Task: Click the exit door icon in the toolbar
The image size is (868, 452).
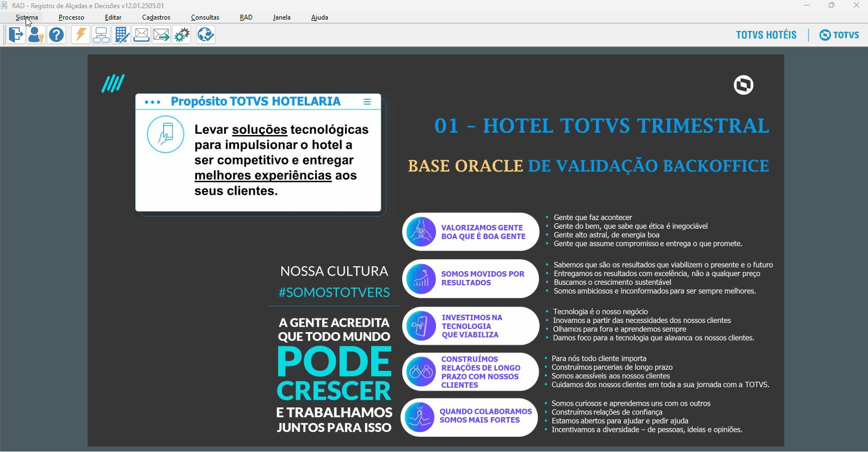Action: pyautogui.click(x=16, y=35)
